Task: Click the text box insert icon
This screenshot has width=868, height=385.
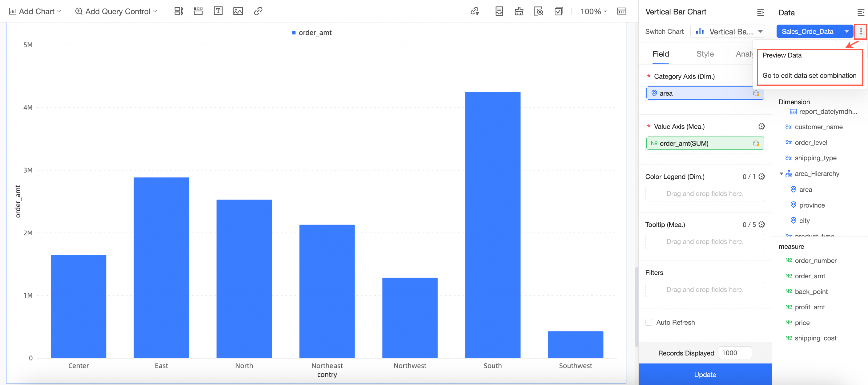Action: tap(218, 11)
